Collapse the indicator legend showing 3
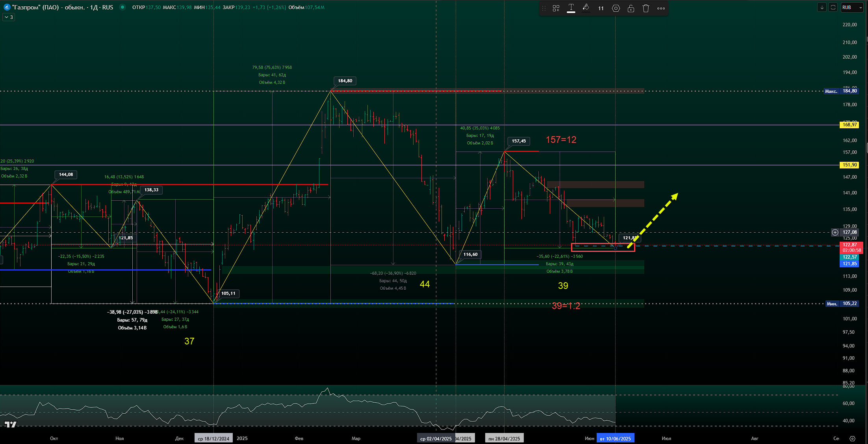 pyautogui.click(x=9, y=17)
